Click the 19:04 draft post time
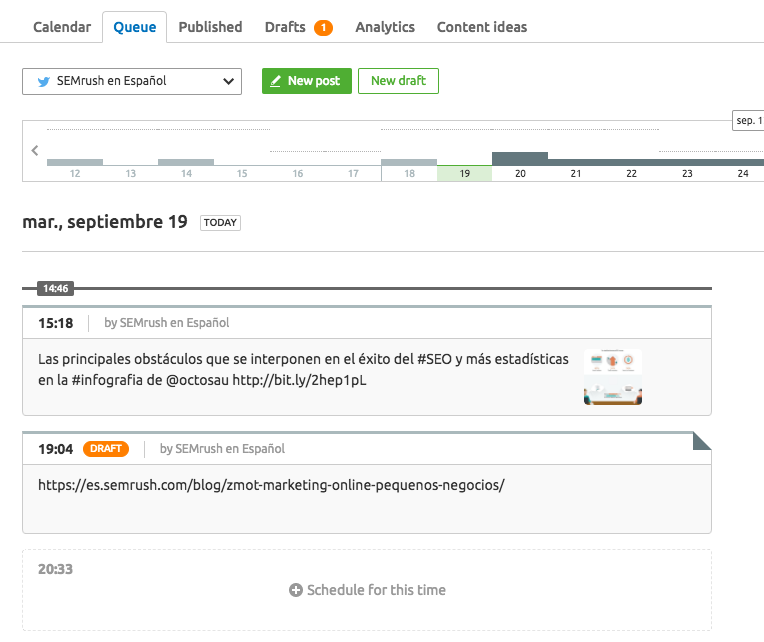This screenshot has height=642, width=764. 56,449
